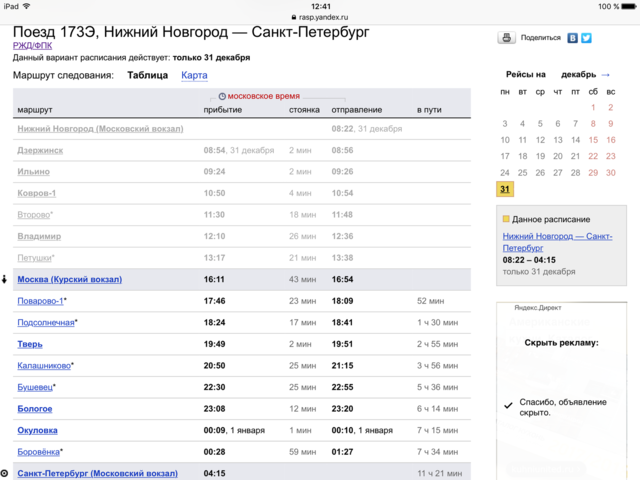This screenshot has width=640, height=480.
Task: Open the РЖД/ФПК carrier link
Action: 31,45
